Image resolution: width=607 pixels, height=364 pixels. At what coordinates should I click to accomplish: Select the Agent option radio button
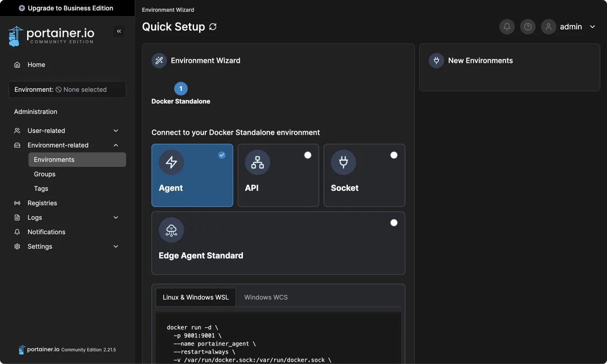pyautogui.click(x=222, y=155)
